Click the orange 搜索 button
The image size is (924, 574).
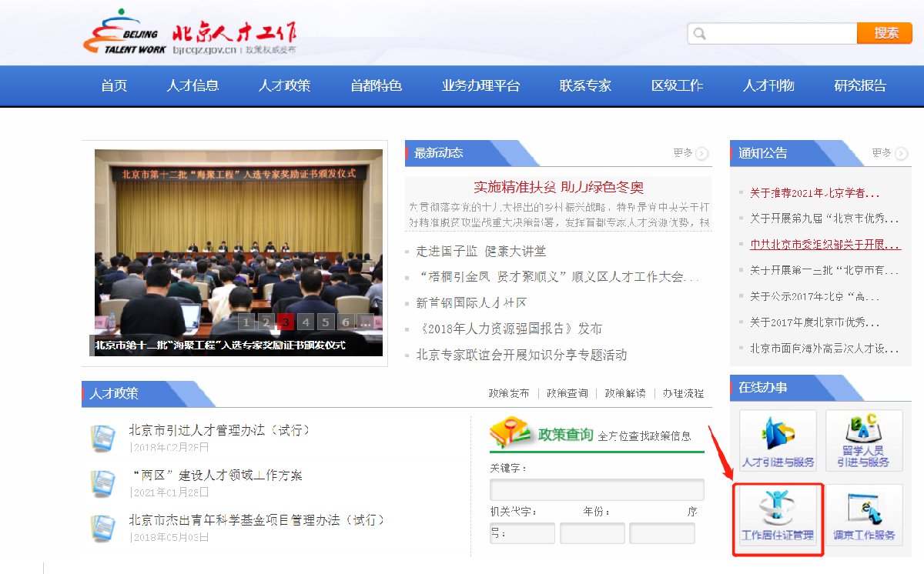pyautogui.click(x=885, y=33)
